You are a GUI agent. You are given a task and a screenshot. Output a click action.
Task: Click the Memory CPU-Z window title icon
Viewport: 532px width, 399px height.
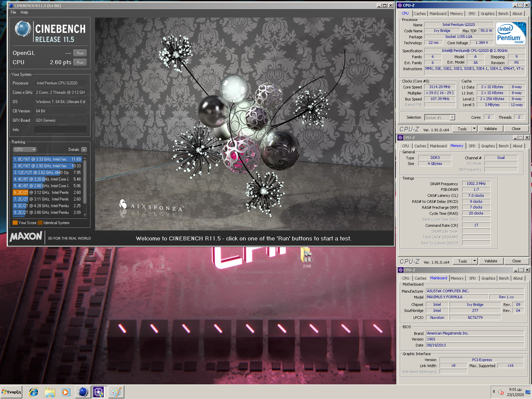coord(401,138)
